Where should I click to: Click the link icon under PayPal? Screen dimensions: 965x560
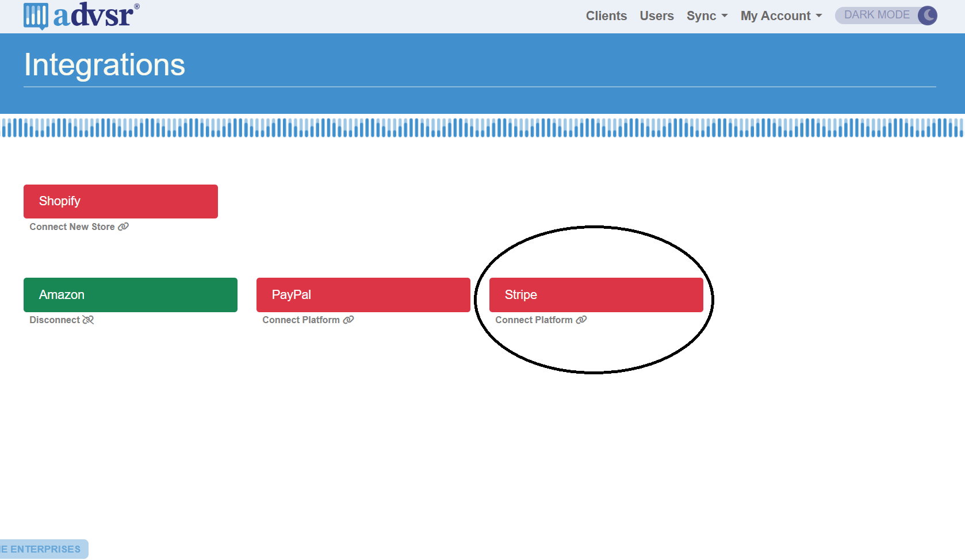(x=349, y=320)
